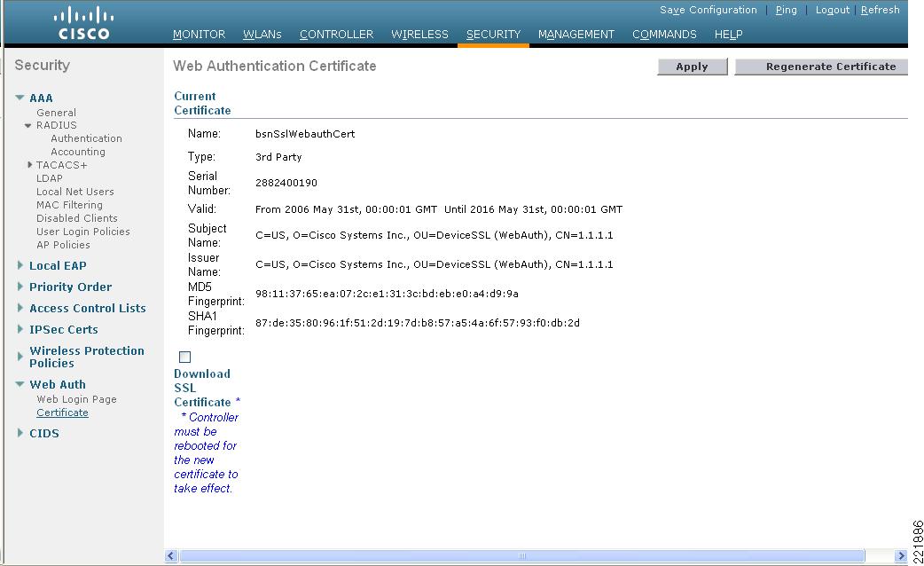The width and height of the screenshot is (924, 566).
Task: Open Web Login Page link
Action: pos(76,399)
